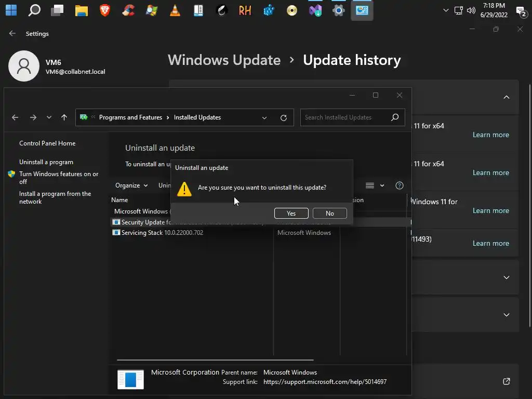The height and width of the screenshot is (399, 532).
Task: Refresh the Installed Updates list
Action: [284, 118]
